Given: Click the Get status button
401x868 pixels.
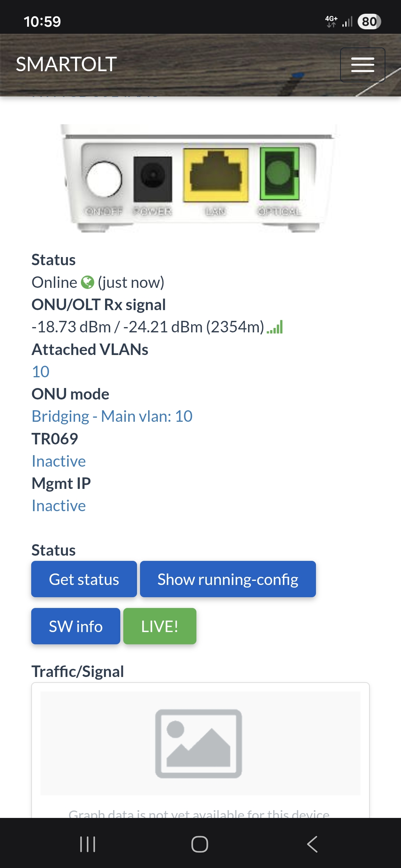Looking at the screenshot, I should [84, 579].
